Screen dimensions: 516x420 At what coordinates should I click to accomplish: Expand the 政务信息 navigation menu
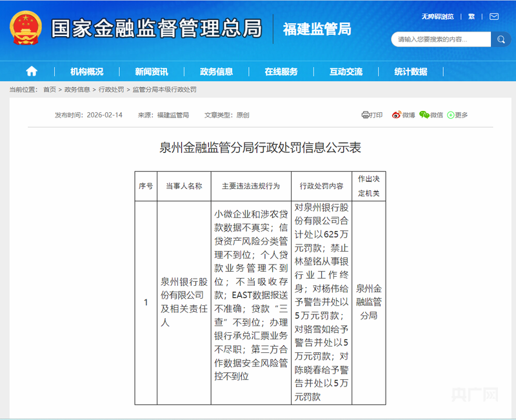click(217, 72)
